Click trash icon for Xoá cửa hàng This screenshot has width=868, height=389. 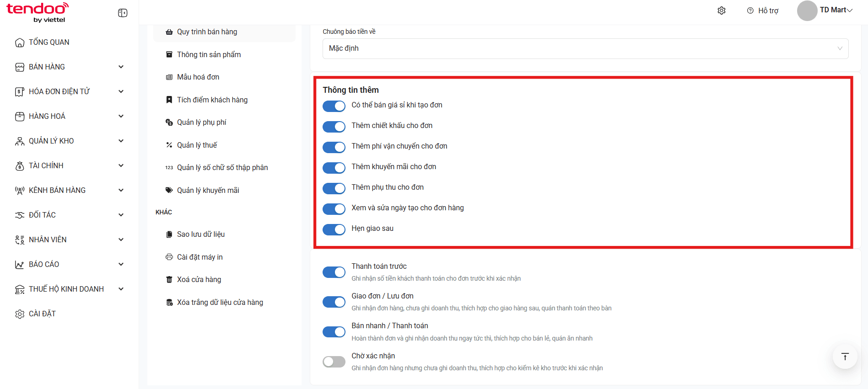(169, 279)
